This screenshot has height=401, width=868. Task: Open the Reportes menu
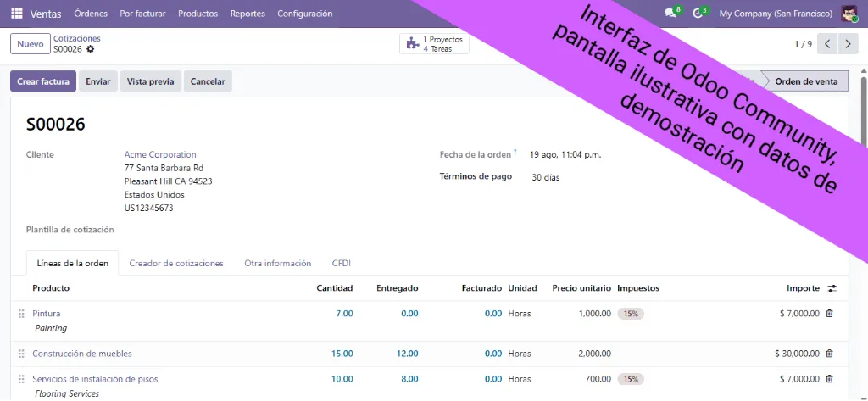[248, 14]
